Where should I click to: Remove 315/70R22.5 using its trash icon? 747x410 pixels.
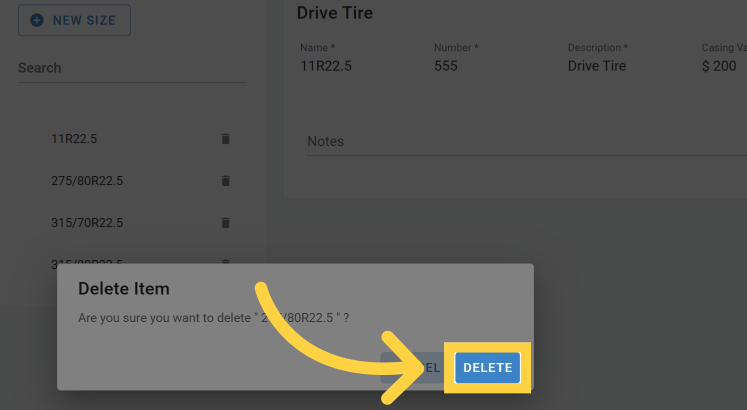tap(225, 222)
